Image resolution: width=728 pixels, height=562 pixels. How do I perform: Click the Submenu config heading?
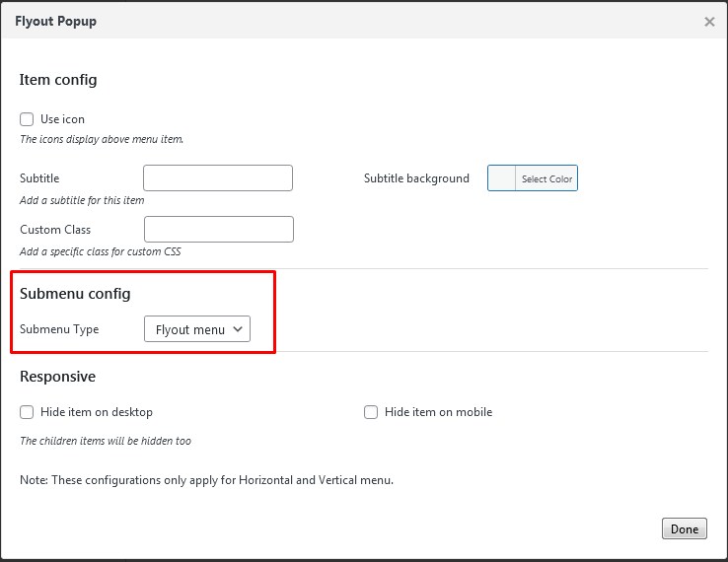click(75, 294)
